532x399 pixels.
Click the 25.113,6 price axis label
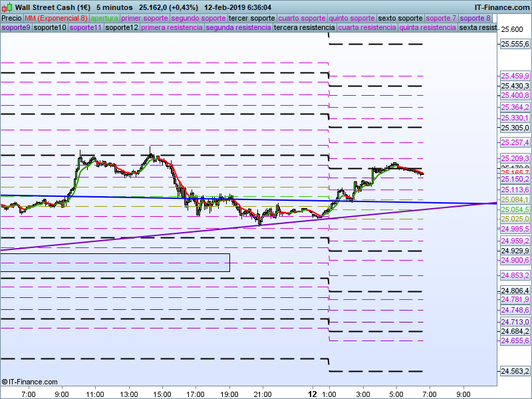click(x=515, y=190)
